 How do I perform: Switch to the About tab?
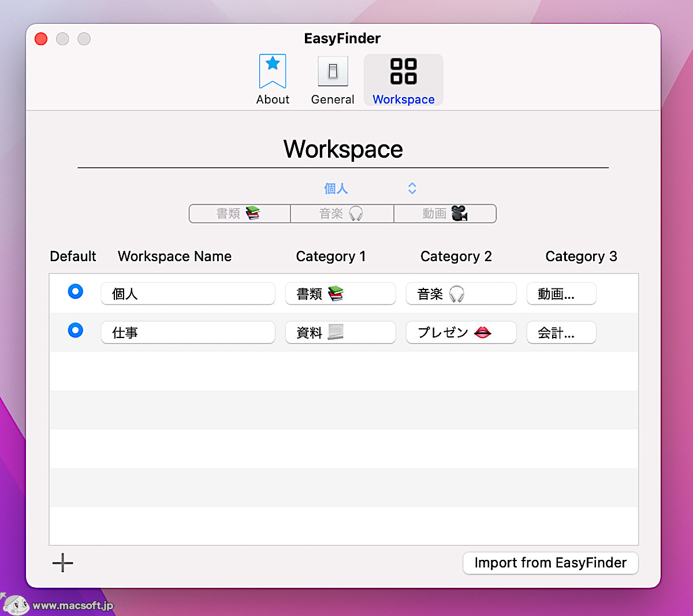(272, 79)
